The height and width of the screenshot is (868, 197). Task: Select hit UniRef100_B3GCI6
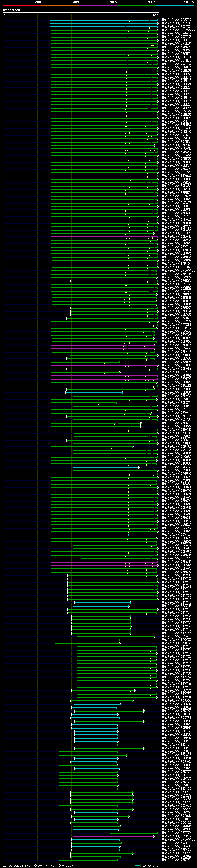click(x=177, y=40)
